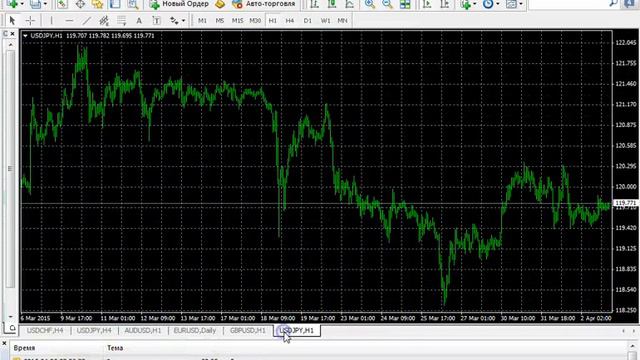This screenshot has height=360, width=640.
Task: Click the Новый Ордер button
Action: click(x=179, y=4)
